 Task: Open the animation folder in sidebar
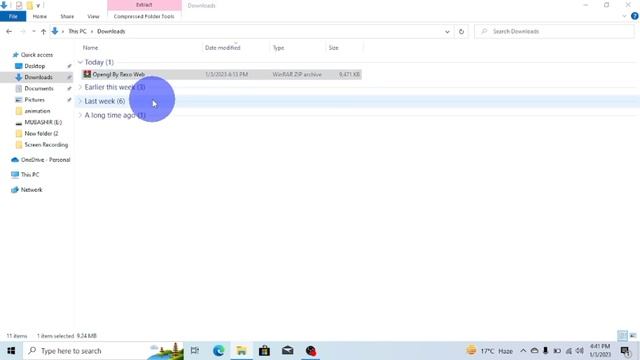click(x=37, y=111)
